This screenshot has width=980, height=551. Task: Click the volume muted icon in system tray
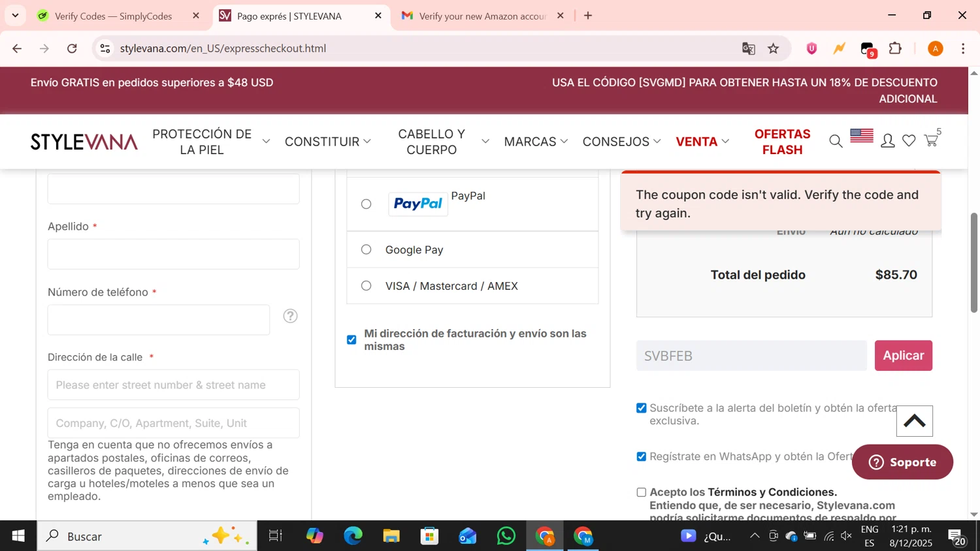(847, 536)
